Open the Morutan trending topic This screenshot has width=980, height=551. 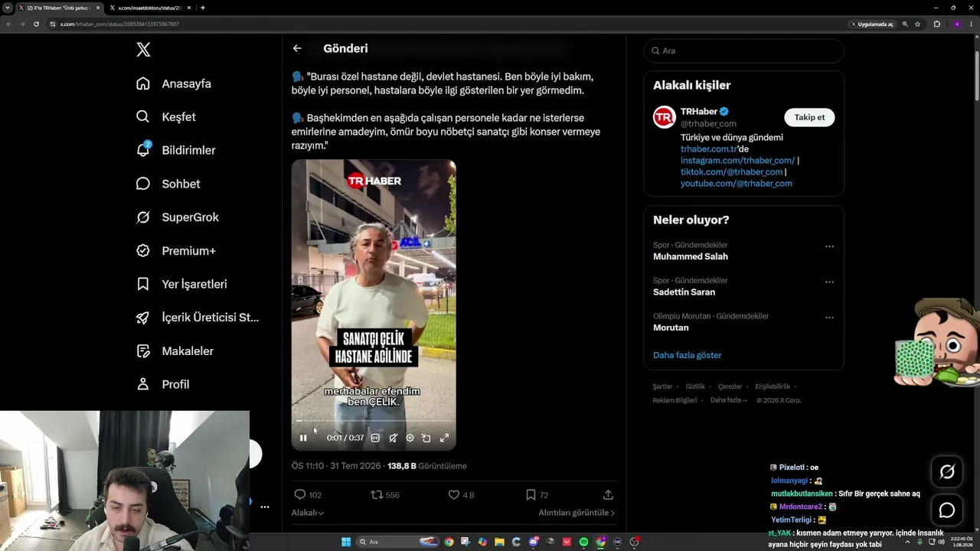tap(671, 328)
